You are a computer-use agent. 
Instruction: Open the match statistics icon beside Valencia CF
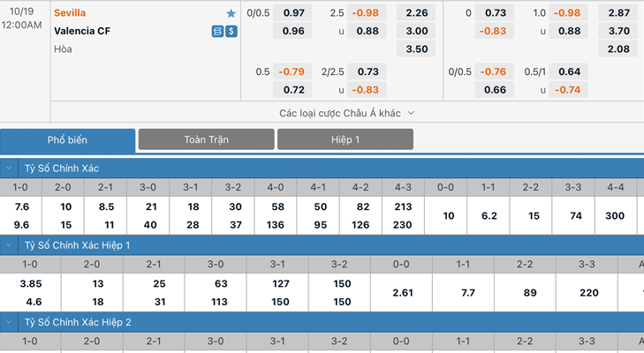pyautogui.click(x=217, y=31)
